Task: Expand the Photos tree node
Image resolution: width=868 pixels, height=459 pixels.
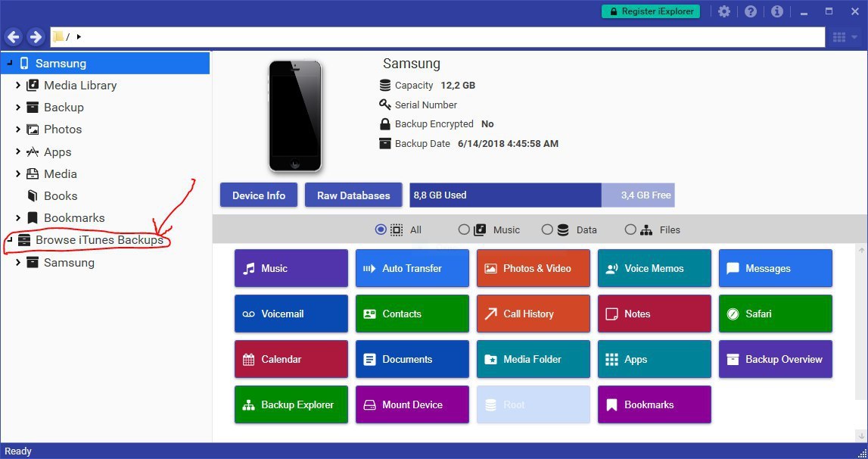Action: click(18, 130)
